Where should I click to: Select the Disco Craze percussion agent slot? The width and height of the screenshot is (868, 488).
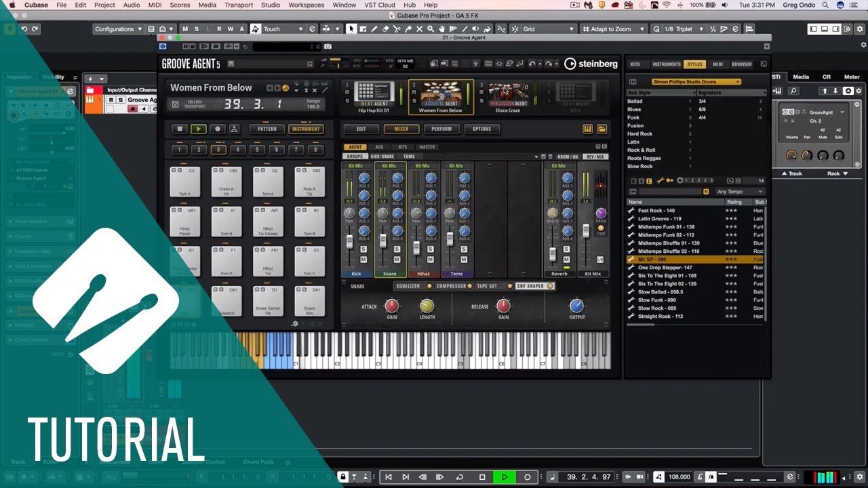[x=508, y=98]
